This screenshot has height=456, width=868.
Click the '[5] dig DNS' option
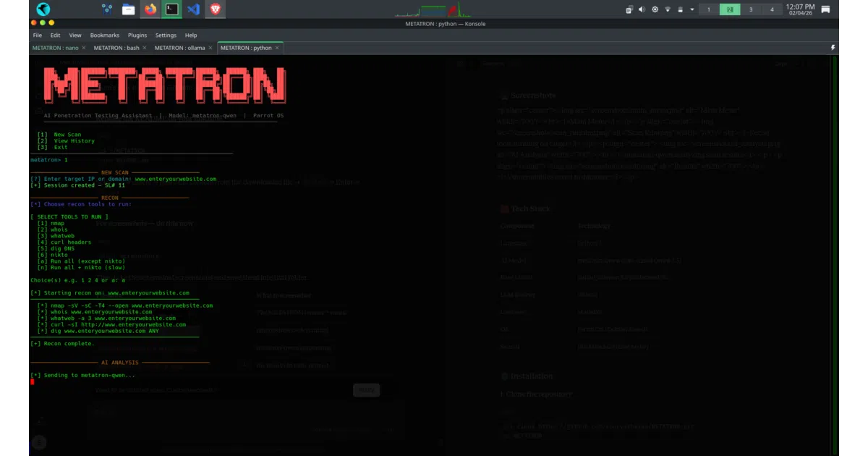coord(56,248)
